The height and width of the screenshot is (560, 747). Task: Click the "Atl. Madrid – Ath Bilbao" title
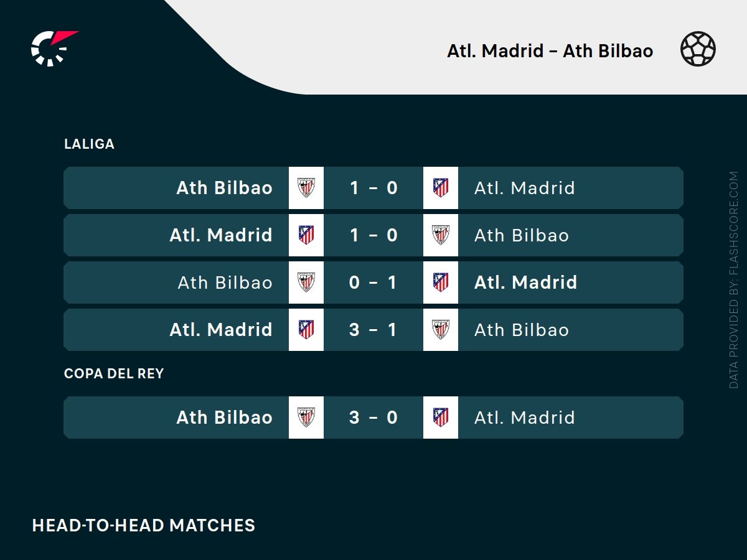(x=550, y=50)
